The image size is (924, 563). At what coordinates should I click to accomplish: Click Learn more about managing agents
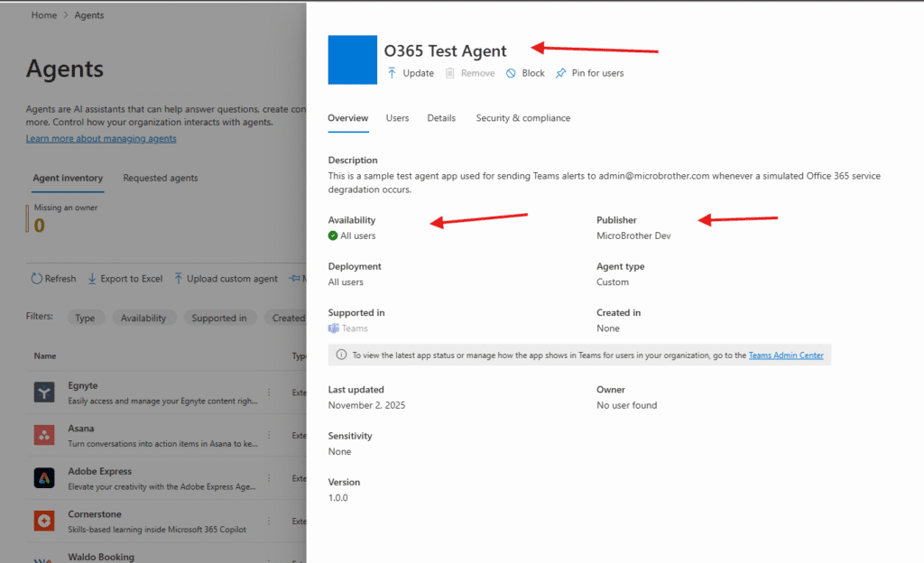tap(101, 139)
